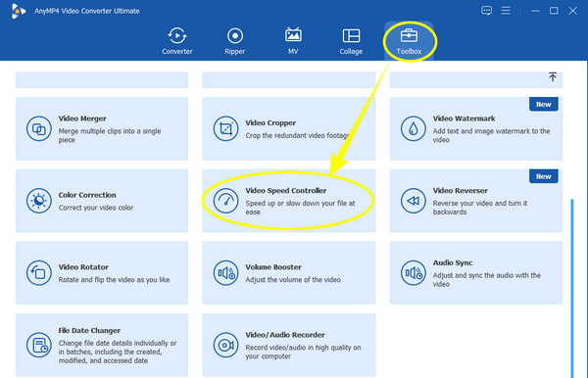The image size is (588, 378).
Task: Maximize the application window
Action: click(x=554, y=11)
